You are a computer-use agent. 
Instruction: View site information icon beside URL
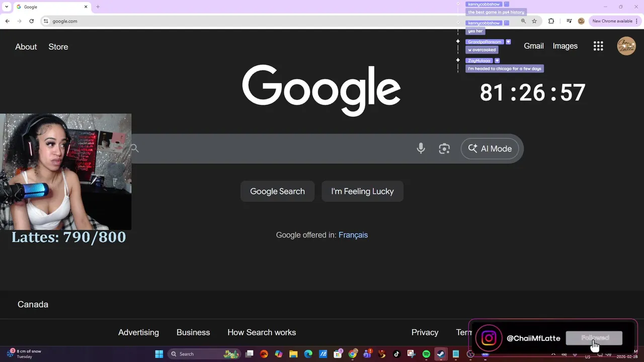[x=46, y=21]
